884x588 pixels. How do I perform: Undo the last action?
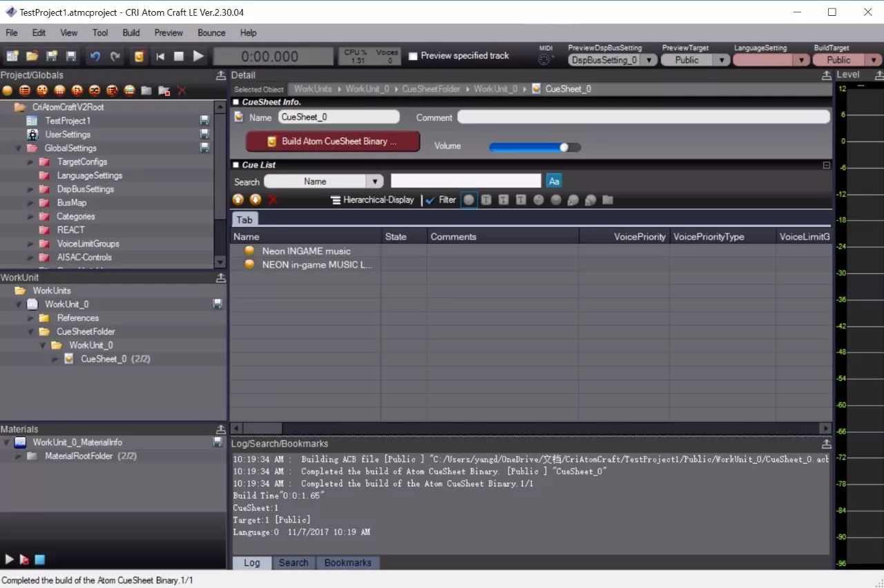click(95, 56)
